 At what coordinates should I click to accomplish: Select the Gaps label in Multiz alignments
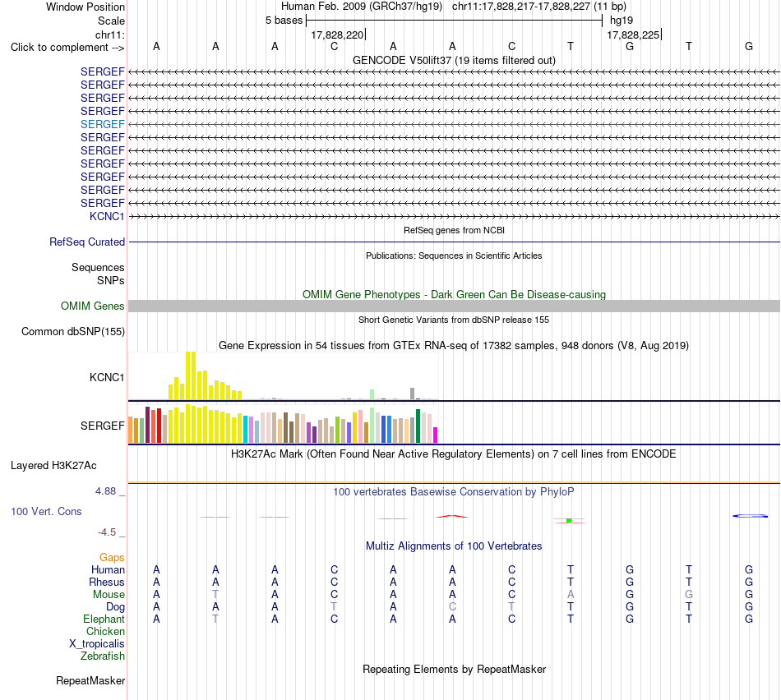112,558
